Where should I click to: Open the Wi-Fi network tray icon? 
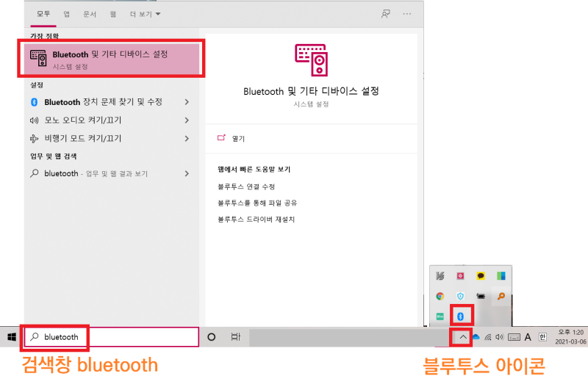pyautogui.click(x=488, y=337)
